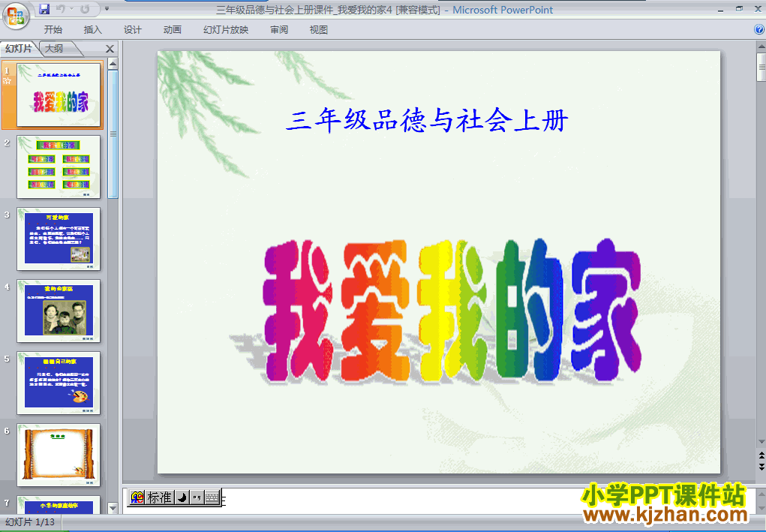The width and height of the screenshot is (766, 532).
Task: Click the main slide scroll up arrow
Action: point(761,47)
